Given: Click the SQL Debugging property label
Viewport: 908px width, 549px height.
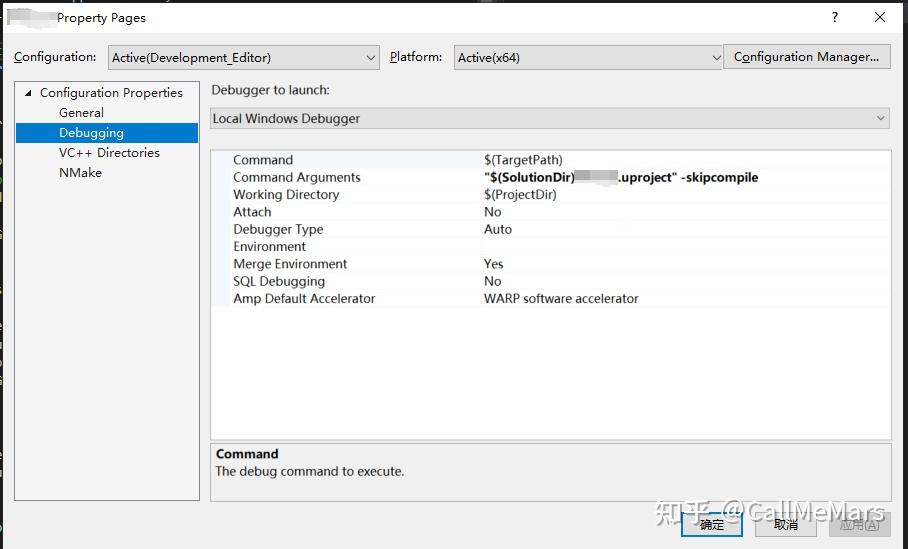Looking at the screenshot, I should point(279,281).
